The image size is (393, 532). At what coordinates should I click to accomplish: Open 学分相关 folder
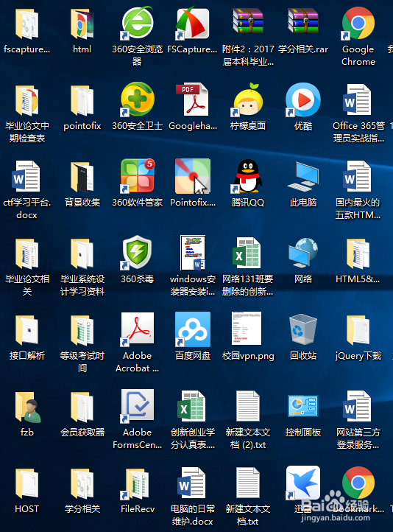point(82,484)
